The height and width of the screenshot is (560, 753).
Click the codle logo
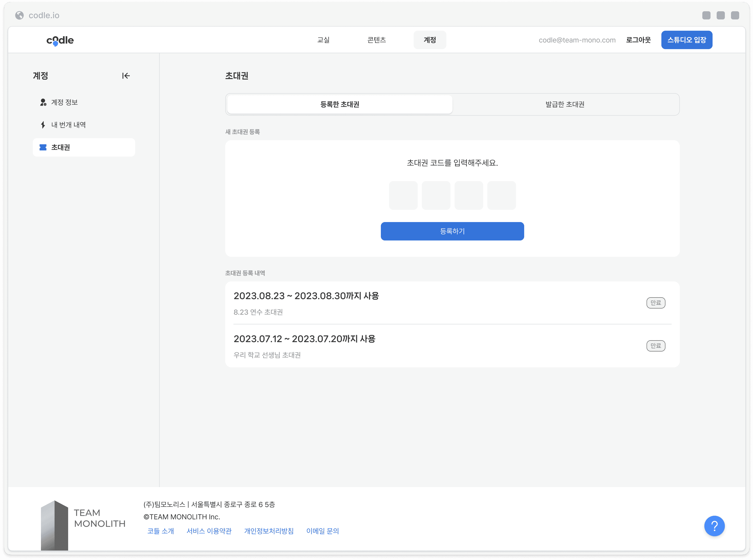60,40
